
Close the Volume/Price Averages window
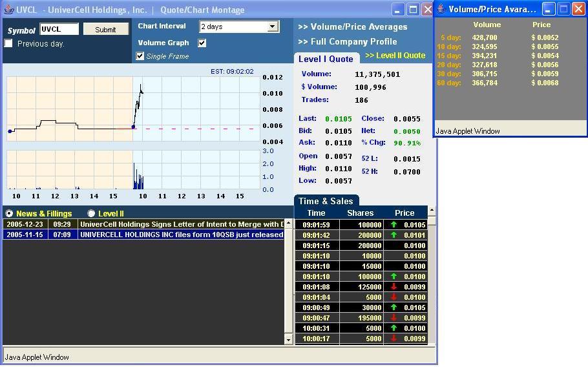578,9
